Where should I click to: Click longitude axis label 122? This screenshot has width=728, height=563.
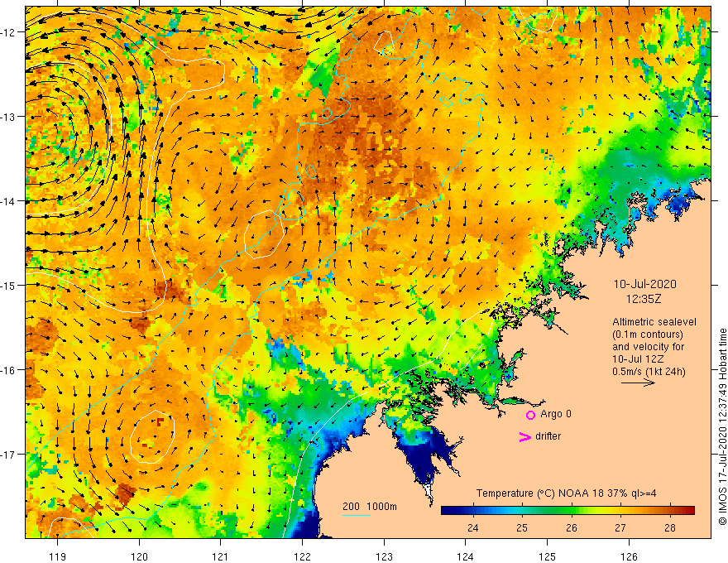302,557
